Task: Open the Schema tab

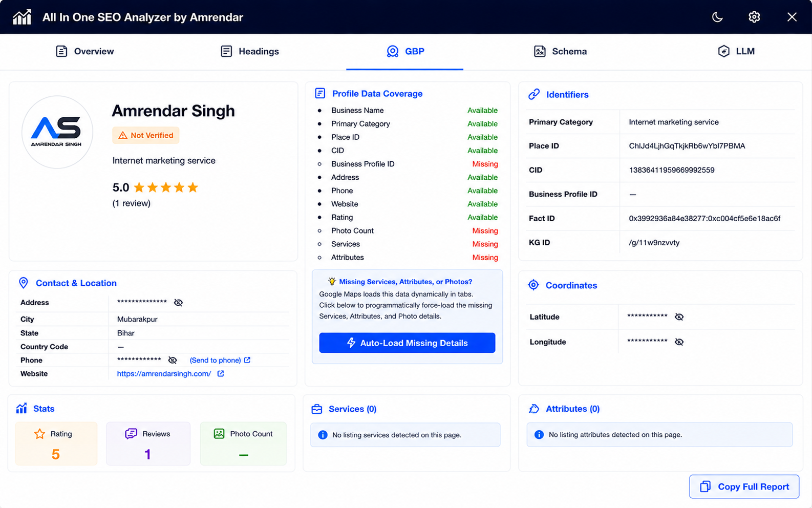Action: [560, 51]
